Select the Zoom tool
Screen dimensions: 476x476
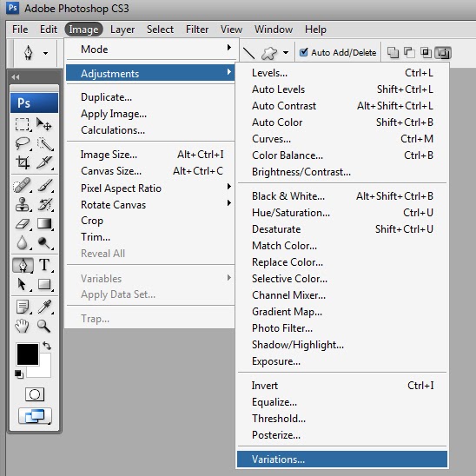pyautogui.click(x=43, y=326)
